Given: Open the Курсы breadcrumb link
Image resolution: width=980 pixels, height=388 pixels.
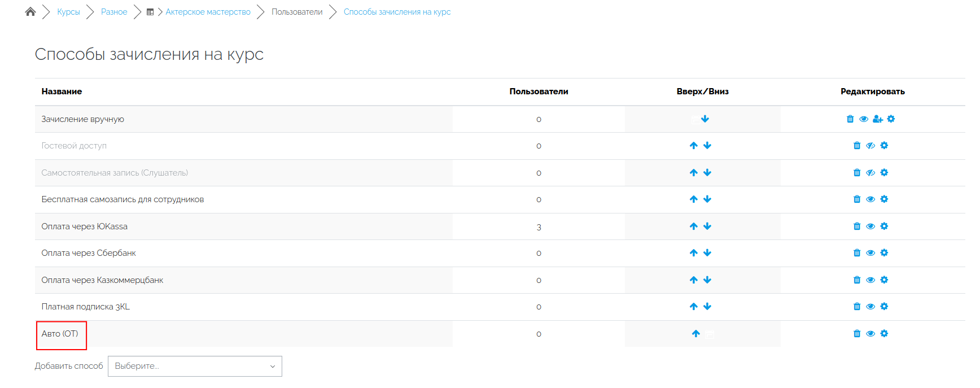Looking at the screenshot, I should 68,12.
